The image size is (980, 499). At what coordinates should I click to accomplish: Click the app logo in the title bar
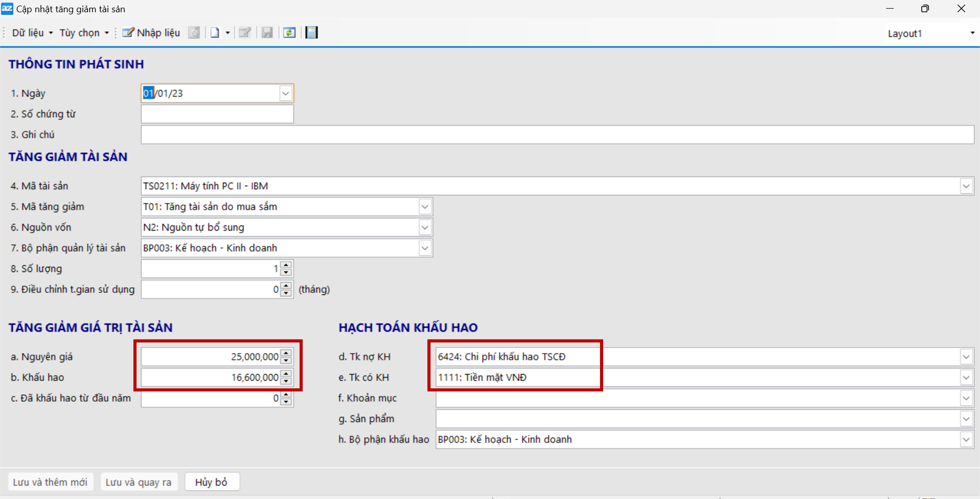(x=7, y=9)
